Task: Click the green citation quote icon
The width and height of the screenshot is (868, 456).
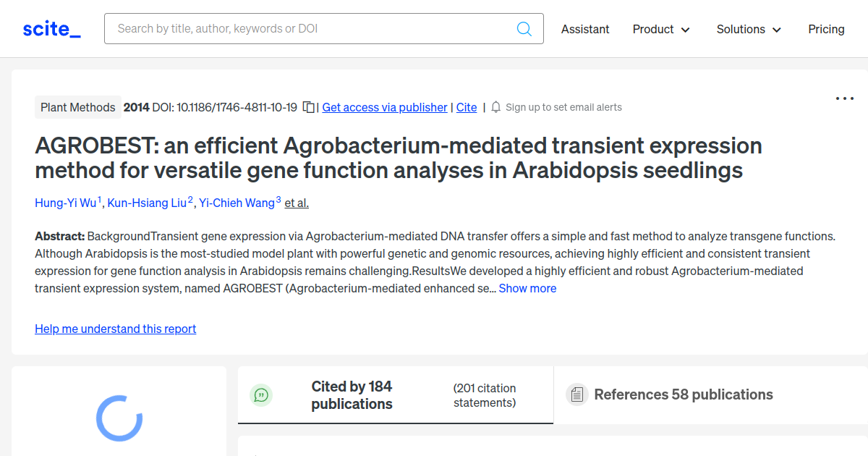Action: (261, 394)
